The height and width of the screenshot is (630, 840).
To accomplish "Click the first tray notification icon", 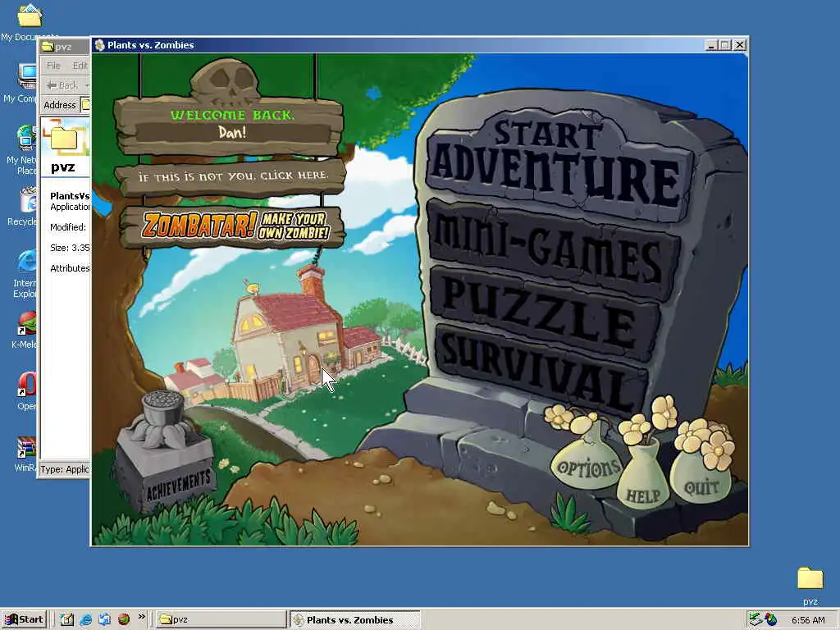I will tap(755, 619).
